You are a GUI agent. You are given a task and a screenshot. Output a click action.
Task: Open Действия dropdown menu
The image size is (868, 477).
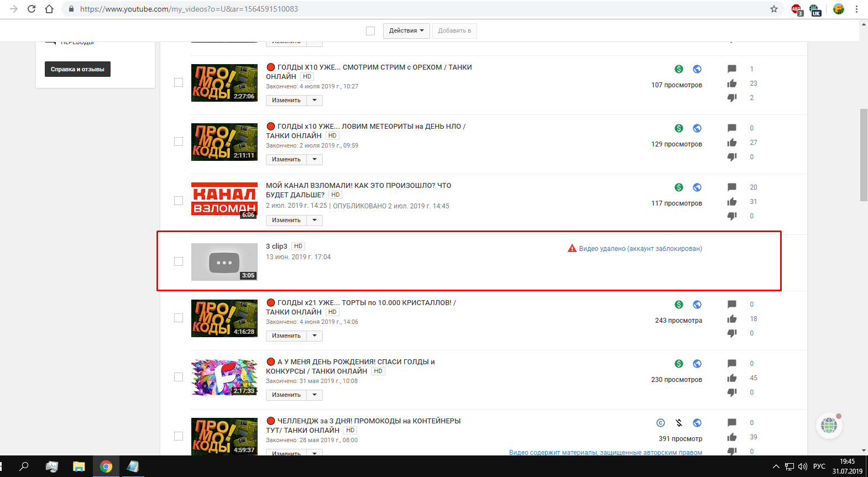coord(406,31)
